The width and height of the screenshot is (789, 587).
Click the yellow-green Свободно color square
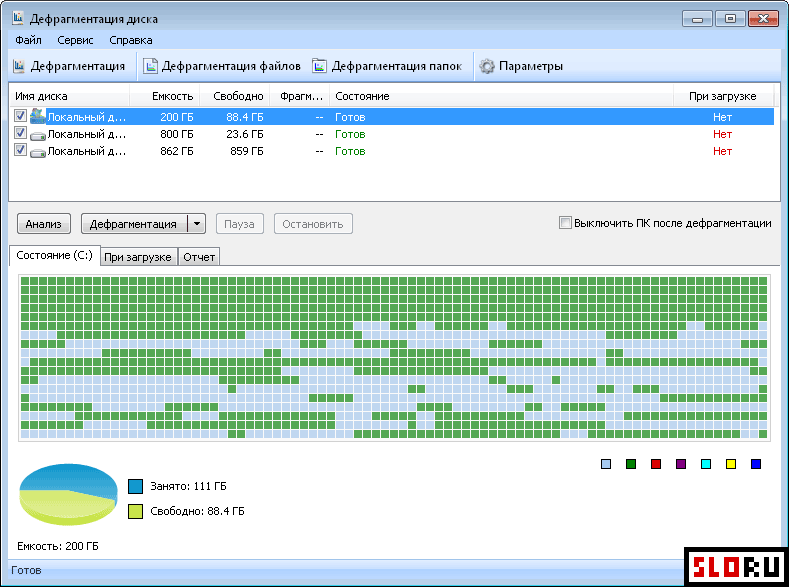pyautogui.click(x=135, y=511)
